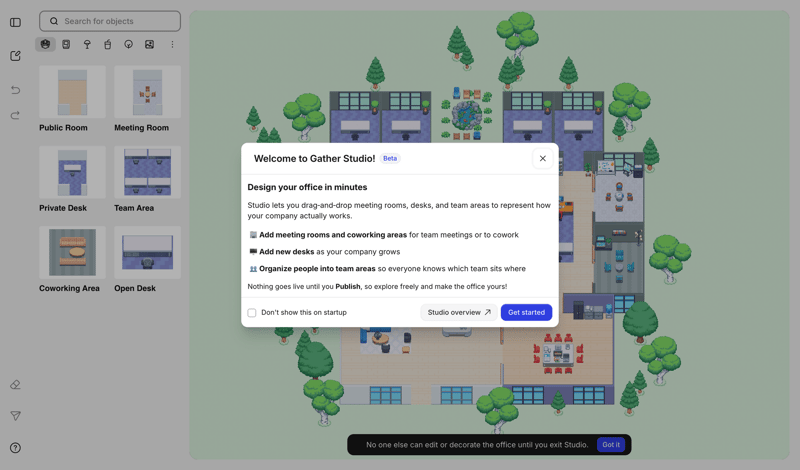The height and width of the screenshot is (470, 800).
Task: Click the undo arrow icon
Action: 15,90
